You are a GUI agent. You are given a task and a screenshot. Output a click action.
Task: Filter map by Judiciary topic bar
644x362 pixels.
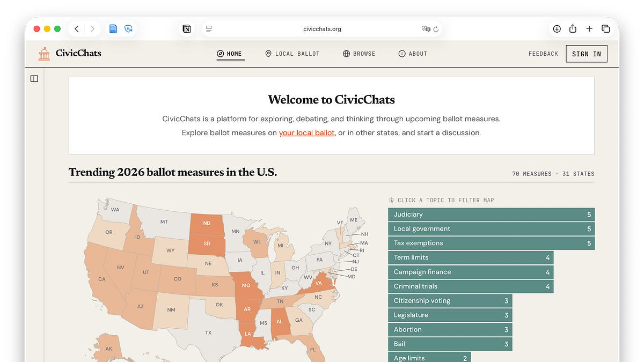tap(491, 215)
